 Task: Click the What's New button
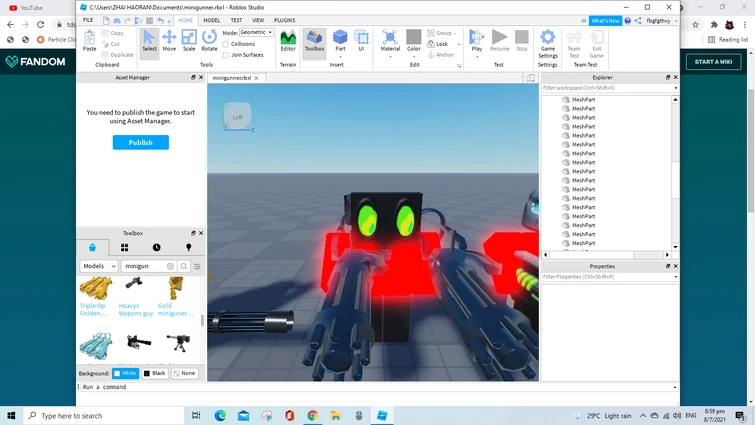(605, 21)
